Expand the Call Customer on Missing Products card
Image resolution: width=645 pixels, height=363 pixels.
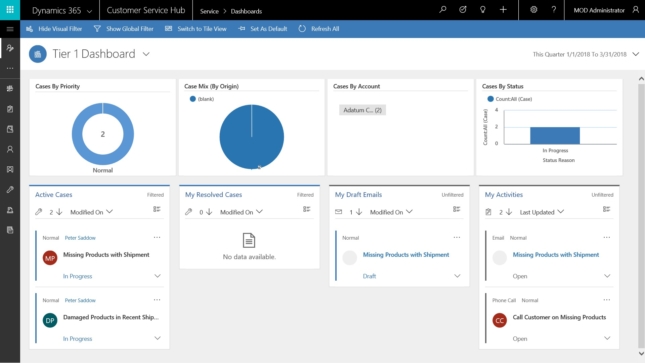(x=607, y=338)
